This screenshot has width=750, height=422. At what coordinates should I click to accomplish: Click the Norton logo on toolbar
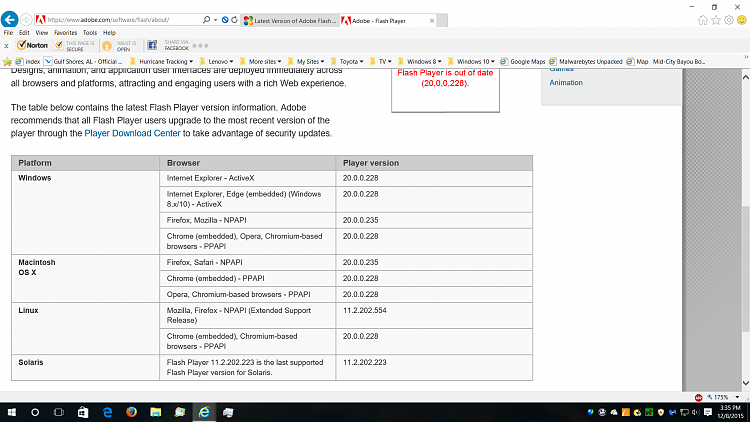tap(33, 45)
